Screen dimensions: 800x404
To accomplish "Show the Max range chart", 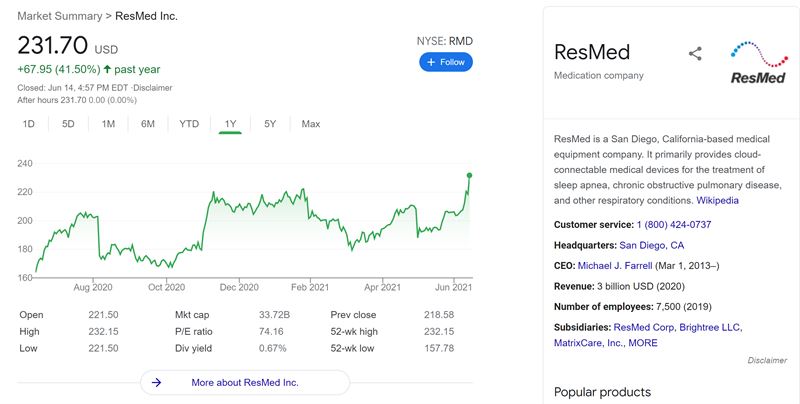I will [311, 124].
